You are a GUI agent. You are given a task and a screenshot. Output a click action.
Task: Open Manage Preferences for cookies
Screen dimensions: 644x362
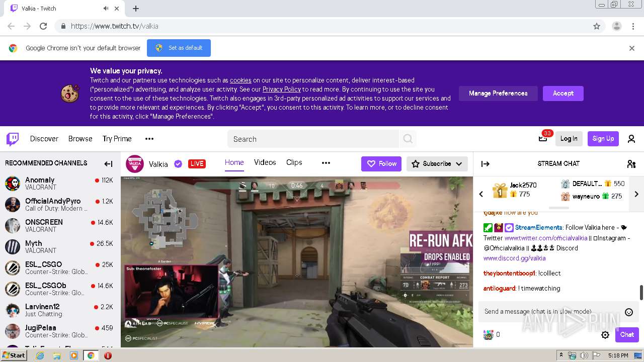[x=498, y=94]
